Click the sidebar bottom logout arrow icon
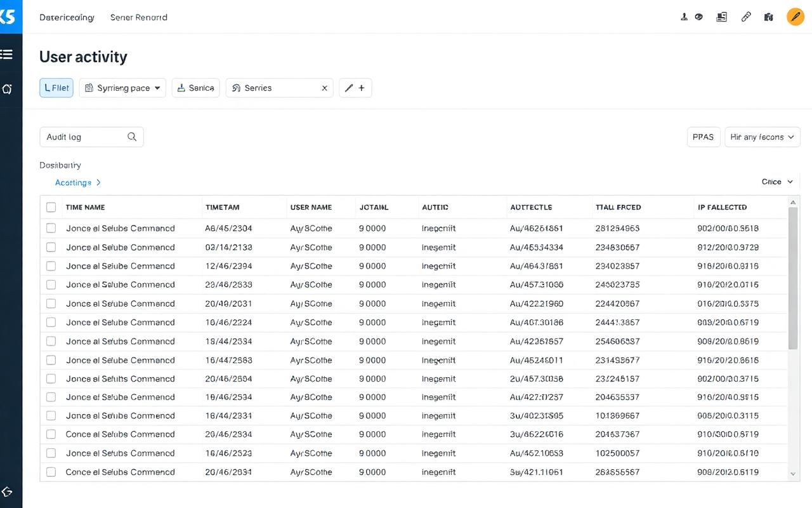Image resolution: width=812 pixels, height=508 pixels. coord(7,492)
